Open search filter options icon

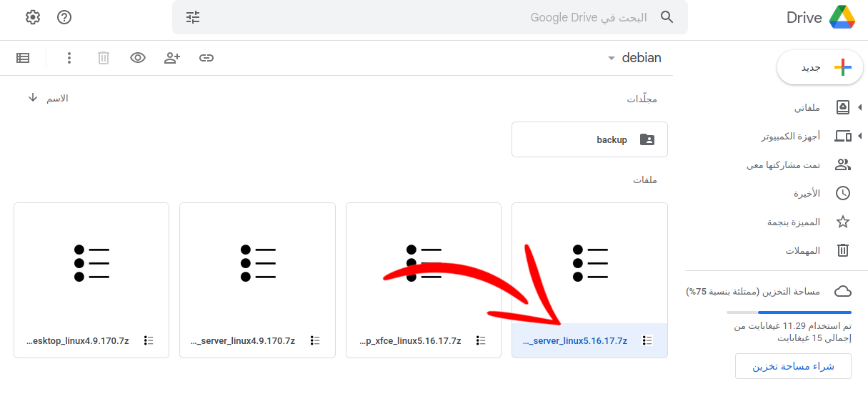[193, 17]
